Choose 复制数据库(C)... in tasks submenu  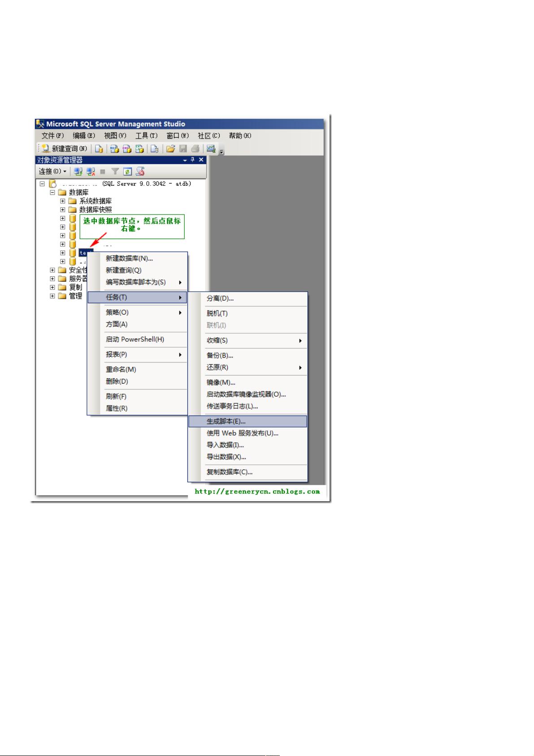tap(247, 472)
